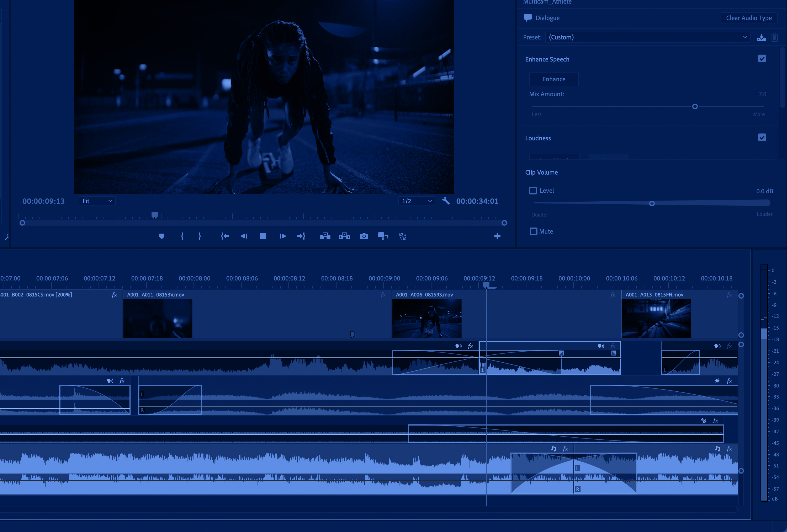Image resolution: width=787 pixels, height=532 pixels.
Task: Enable the Mute checkbox under Clip Volume
Action: point(533,231)
